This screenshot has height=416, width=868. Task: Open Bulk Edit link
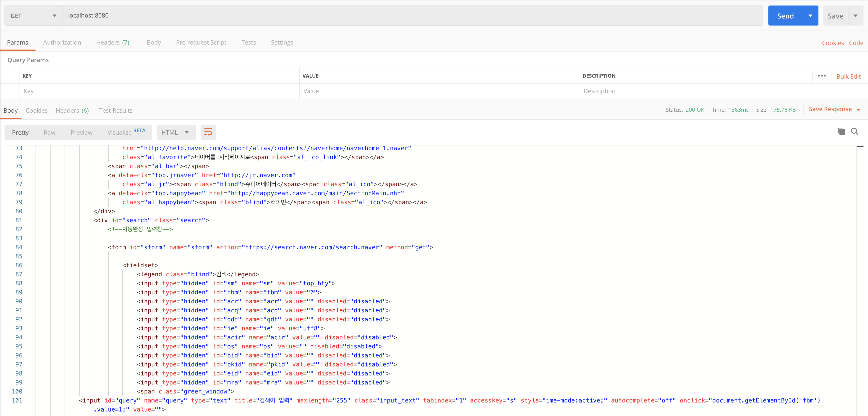tap(848, 76)
